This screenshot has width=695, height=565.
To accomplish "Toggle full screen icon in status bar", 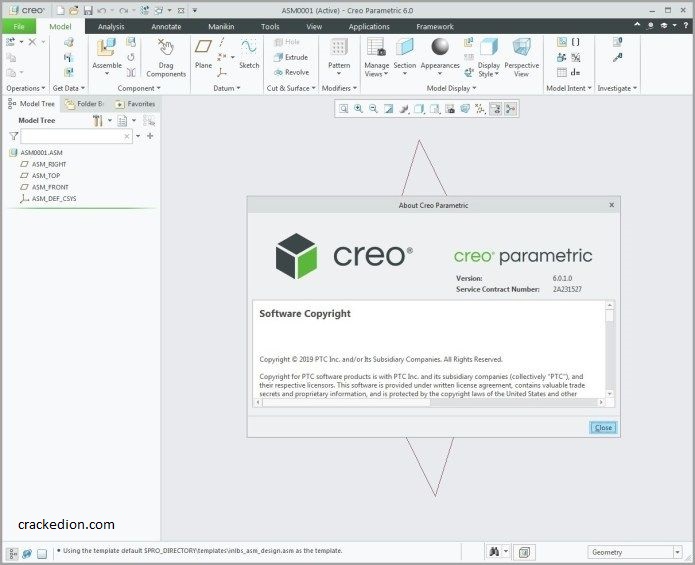I will pos(42,553).
